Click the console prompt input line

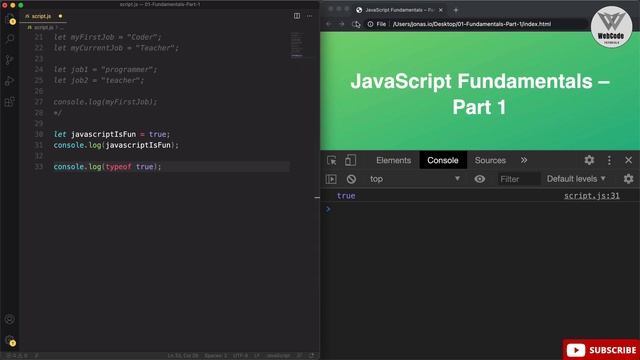pyautogui.click(x=480, y=209)
